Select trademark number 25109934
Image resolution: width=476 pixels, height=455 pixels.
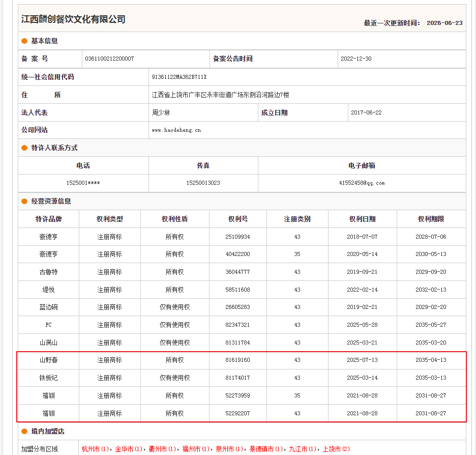point(237,237)
